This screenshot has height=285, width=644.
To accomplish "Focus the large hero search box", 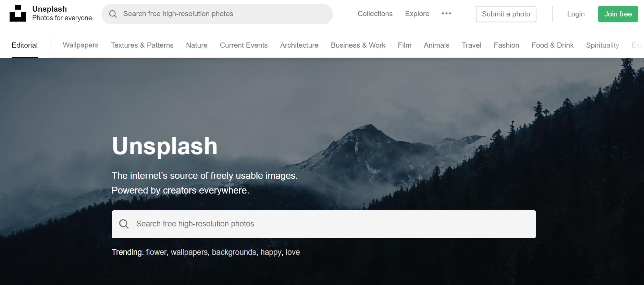I will click(324, 224).
